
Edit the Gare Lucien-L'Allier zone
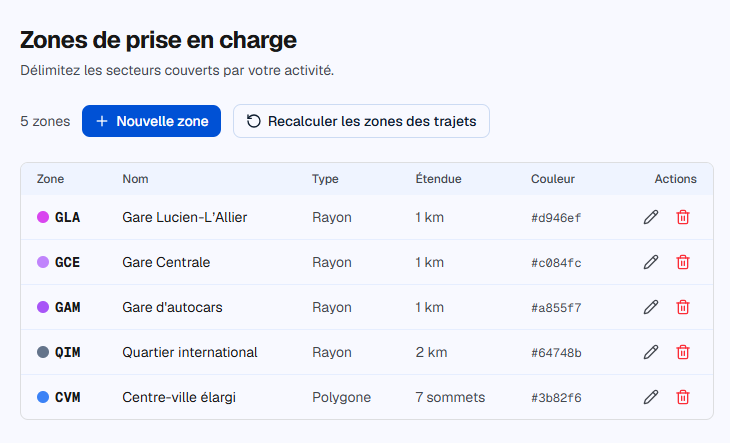pos(651,217)
